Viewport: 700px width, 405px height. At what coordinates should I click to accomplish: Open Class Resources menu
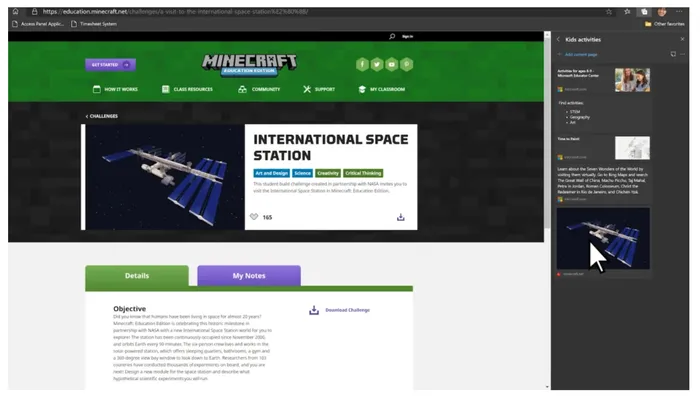[187, 89]
